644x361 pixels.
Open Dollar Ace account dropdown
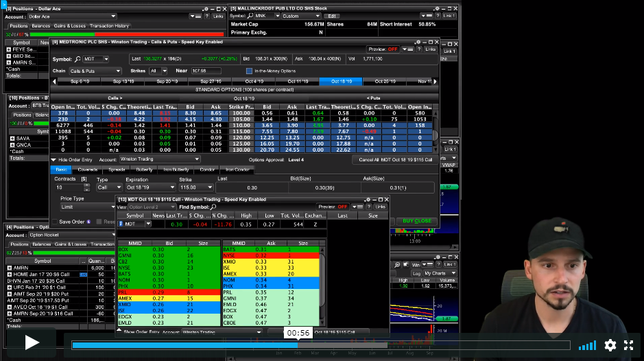(73, 16)
